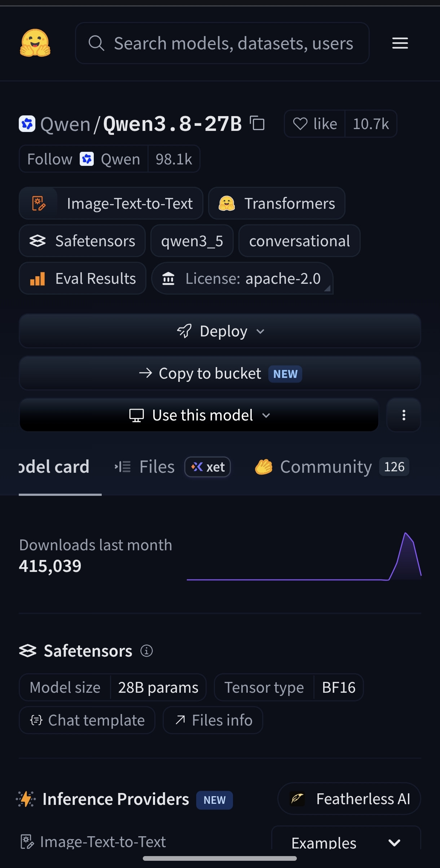Select the Featherless AI provider
This screenshot has width=440, height=868.
click(349, 799)
